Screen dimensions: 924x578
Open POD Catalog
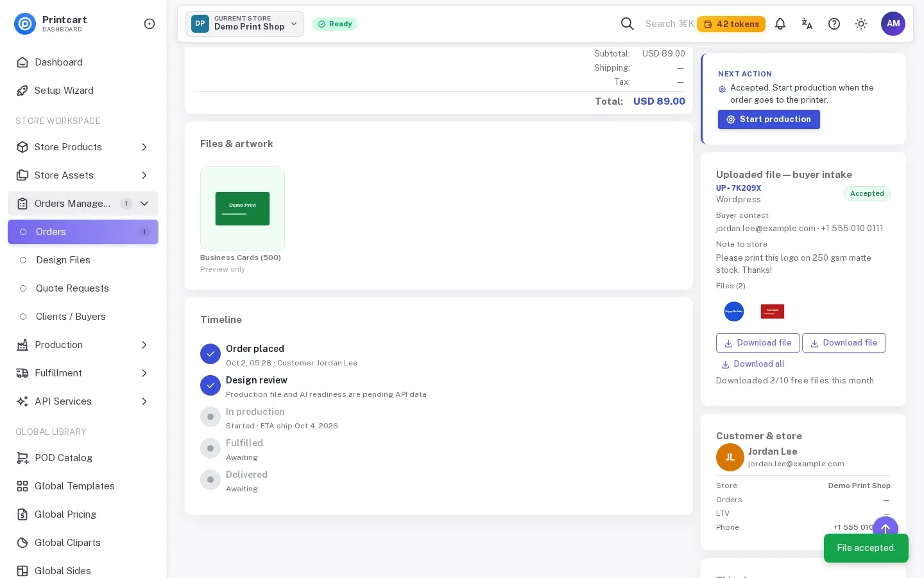(x=83, y=458)
